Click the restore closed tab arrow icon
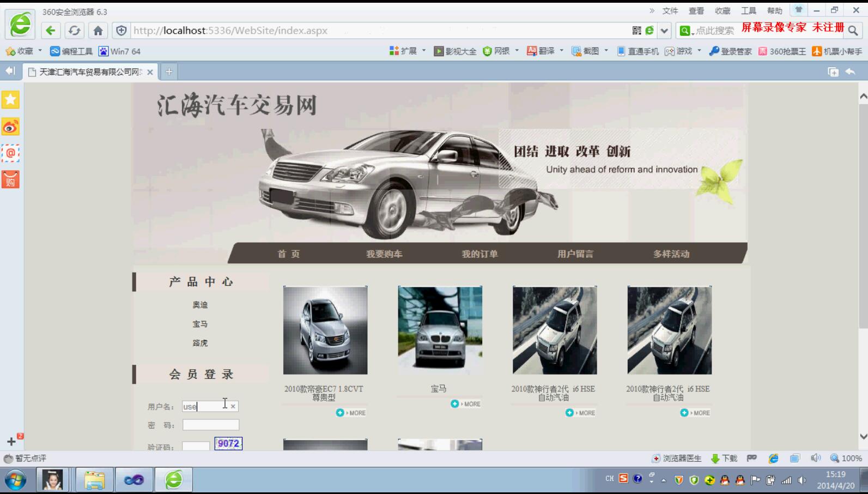The height and width of the screenshot is (494, 868). (x=850, y=71)
